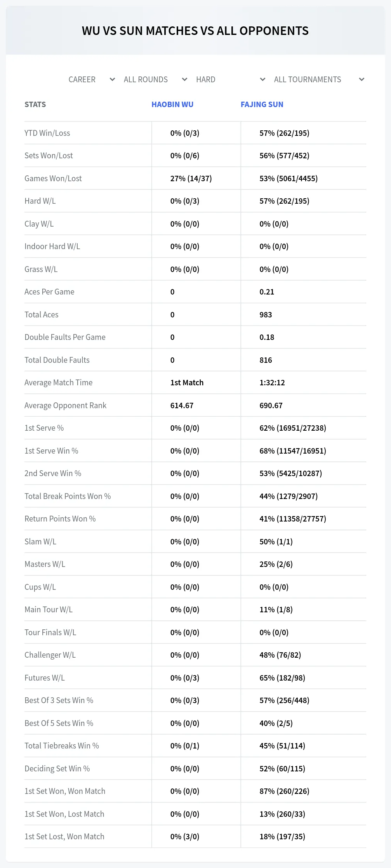Click the chevron beside ALL TOURNAMENTS
The height and width of the screenshot is (868, 391).
pyautogui.click(x=362, y=80)
